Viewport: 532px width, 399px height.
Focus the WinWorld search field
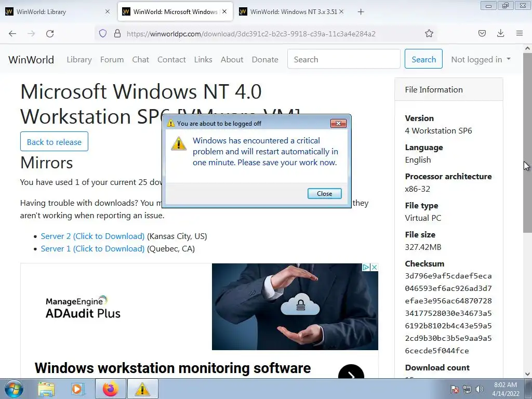344,59
